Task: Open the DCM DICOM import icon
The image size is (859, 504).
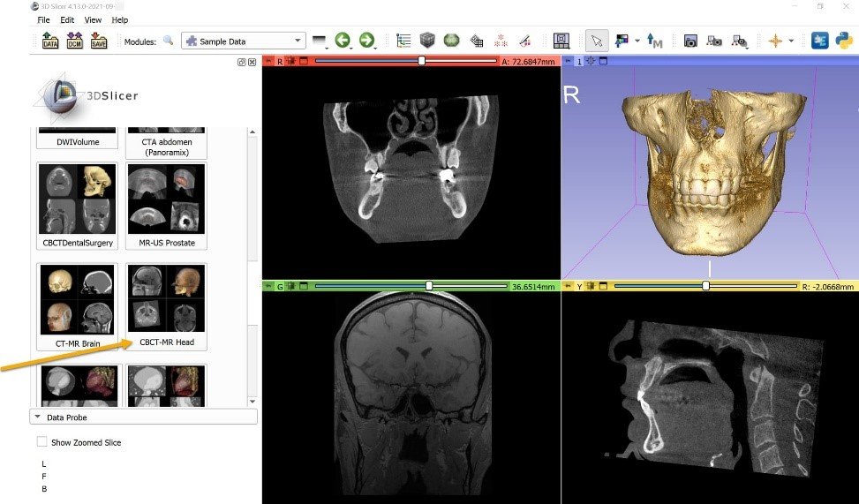Action: [74, 41]
